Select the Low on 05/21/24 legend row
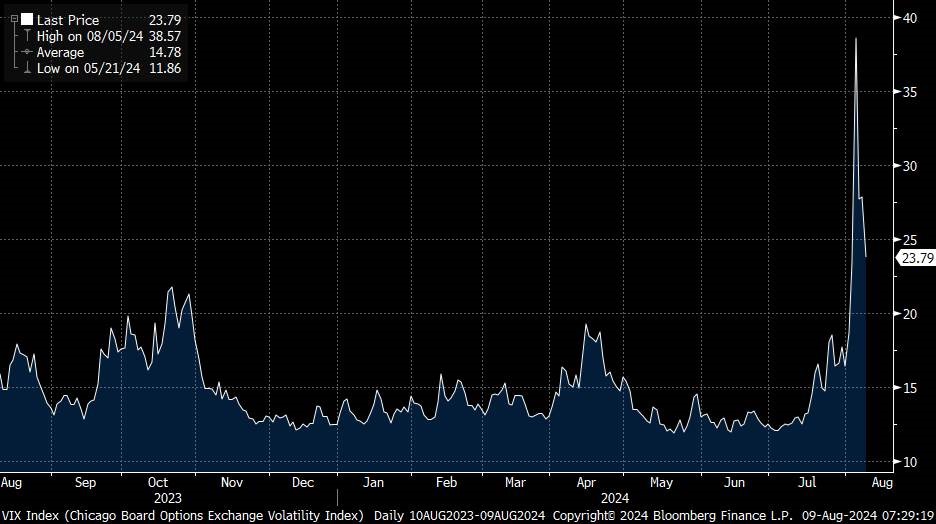936x524 pixels. (90, 68)
